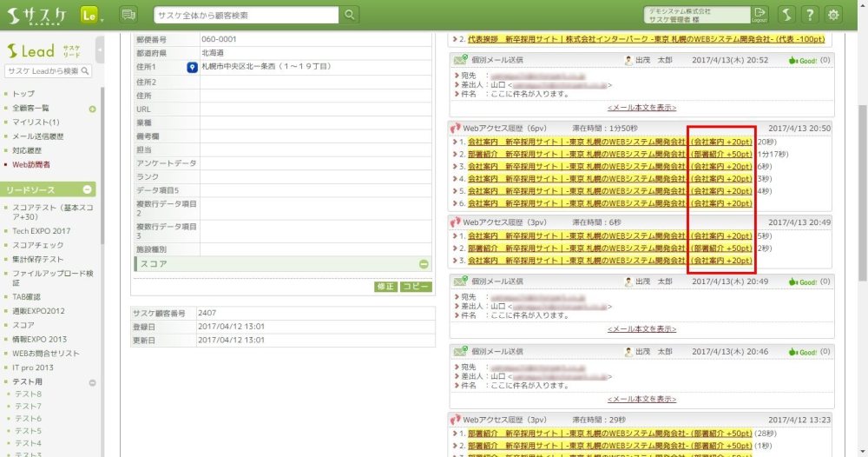Click the 修正 edit button
Viewport: 868px width, 457px height.
(385, 287)
